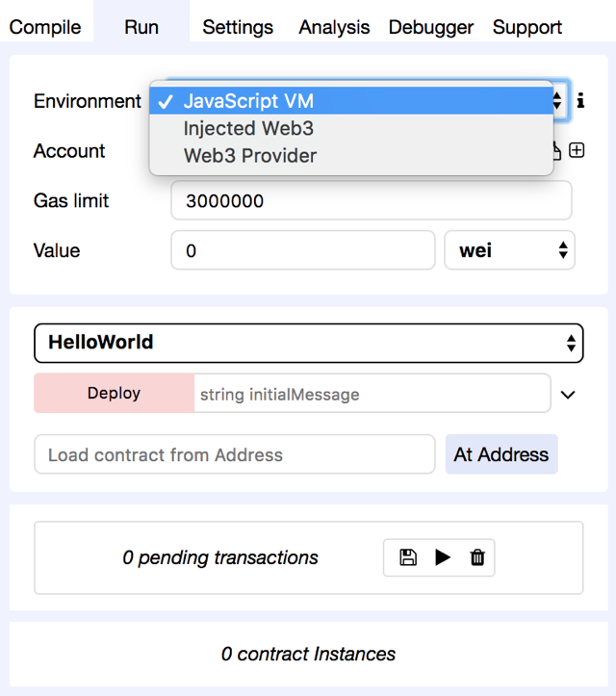Click the At Address button
616x696 pixels.
coord(501,454)
